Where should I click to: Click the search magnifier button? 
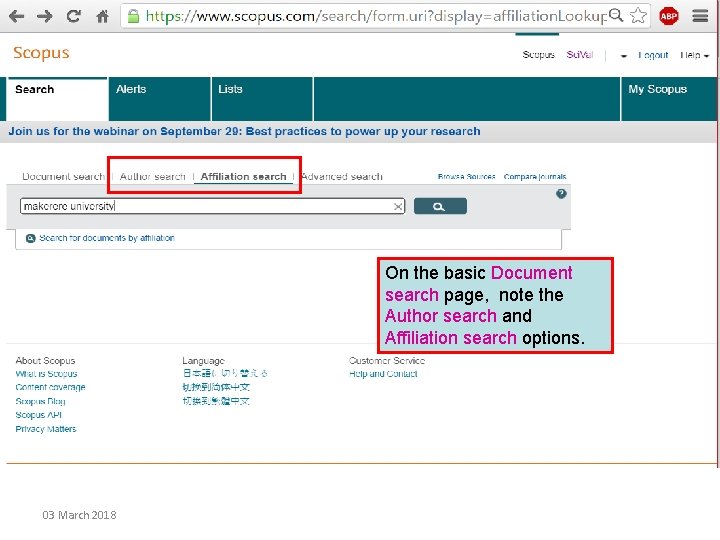[440, 206]
